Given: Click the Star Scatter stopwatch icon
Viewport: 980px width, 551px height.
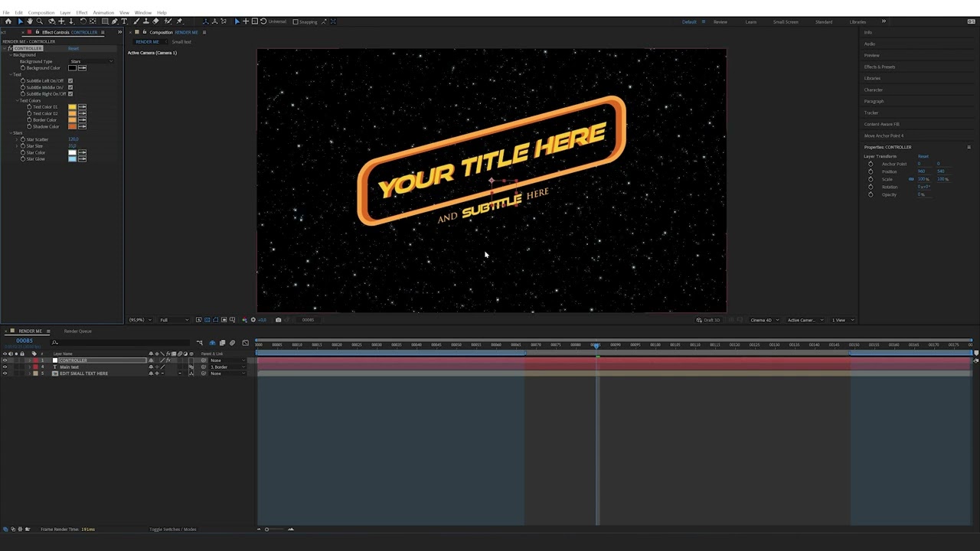Looking at the screenshot, I should click(23, 139).
